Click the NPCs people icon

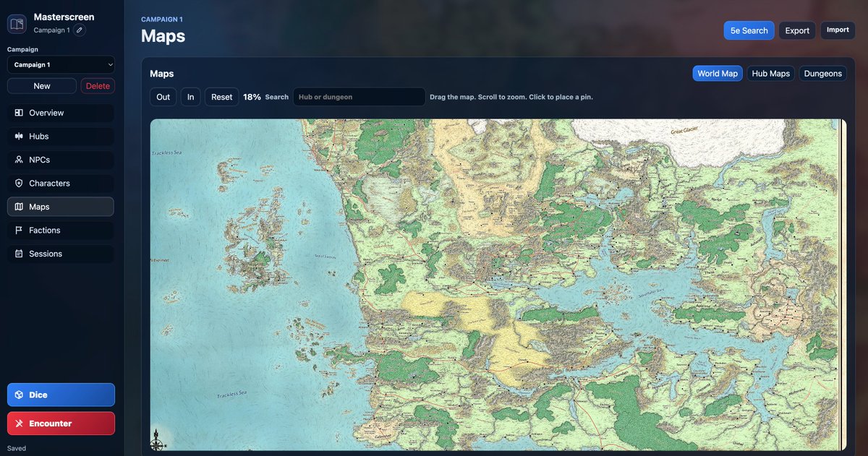[x=19, y=160]
